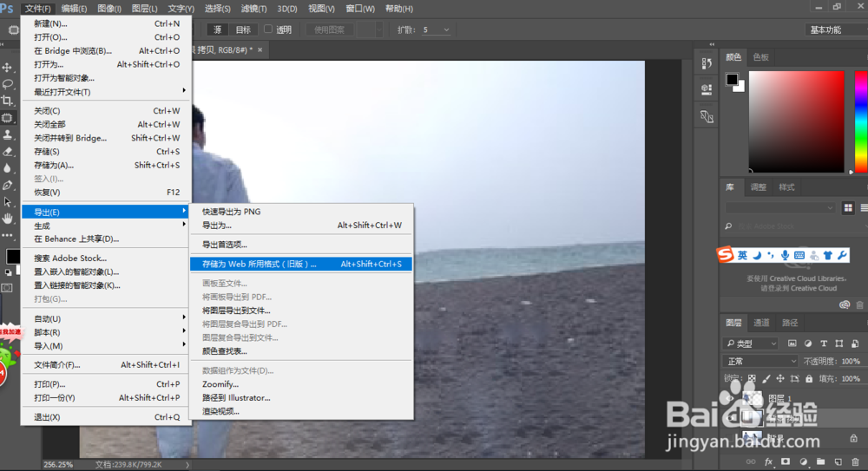Switch to the 色板 tab
The image size is (868, 471).
[760, 57]
